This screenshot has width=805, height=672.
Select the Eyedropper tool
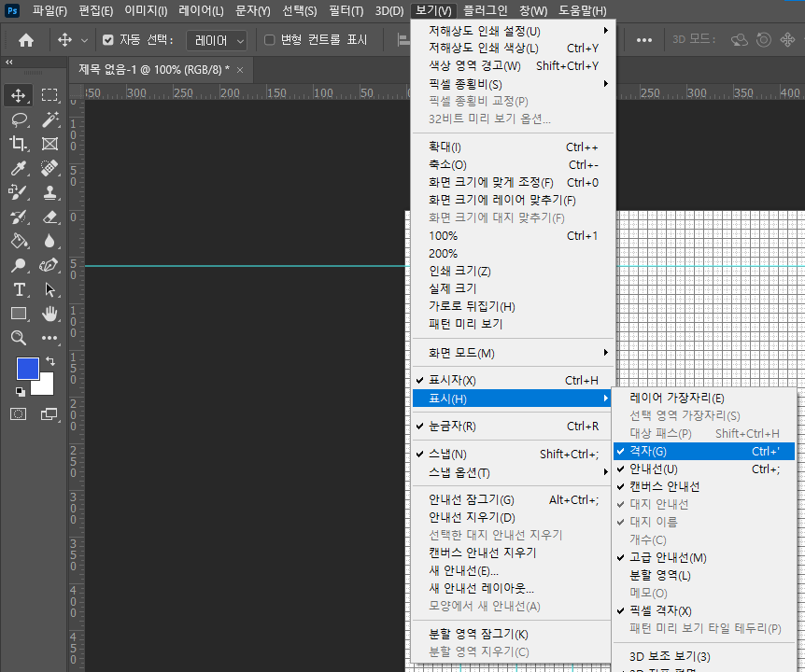coord(20,168)
